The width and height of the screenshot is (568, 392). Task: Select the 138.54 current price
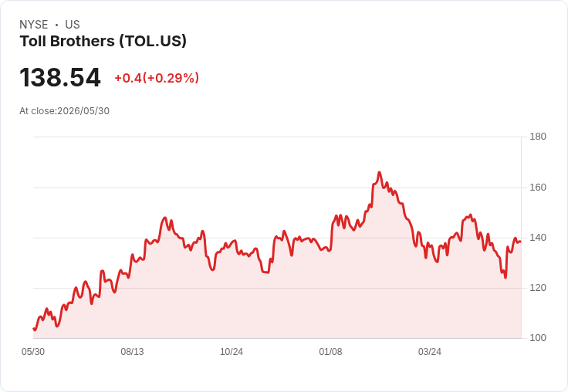tap(60, 77)
